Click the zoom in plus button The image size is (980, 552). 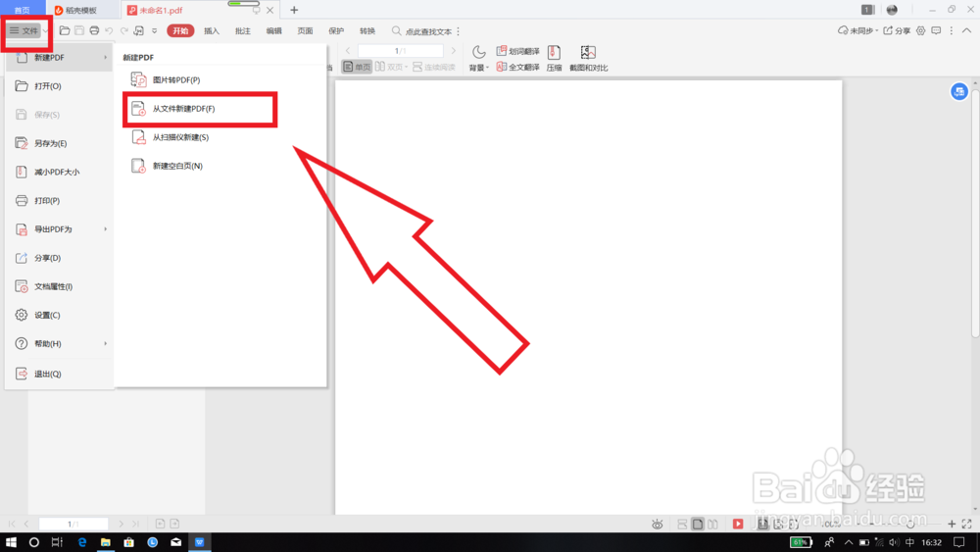coord(952,524)
